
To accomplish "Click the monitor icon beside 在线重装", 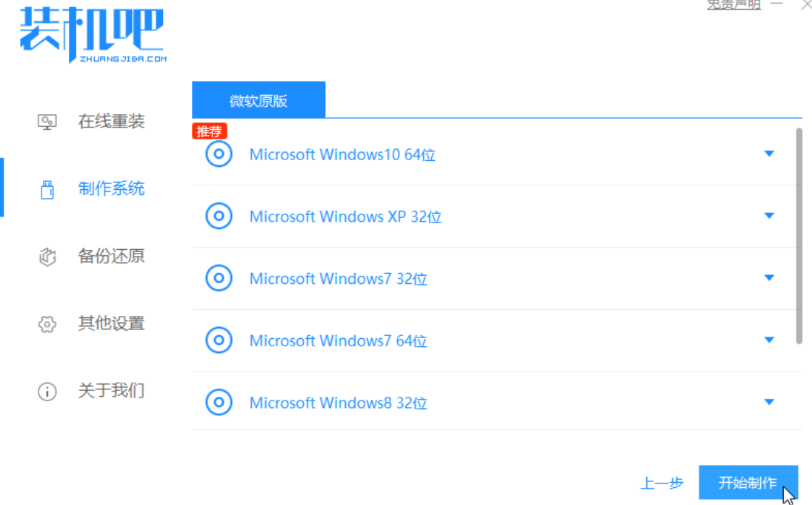I will [x=47, y=122].
